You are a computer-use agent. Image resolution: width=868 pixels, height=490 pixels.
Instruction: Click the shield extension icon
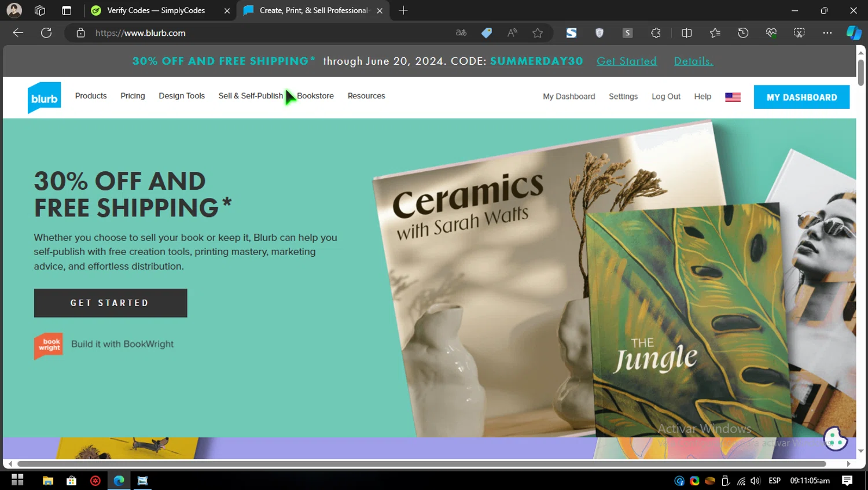tap(599, 33)
